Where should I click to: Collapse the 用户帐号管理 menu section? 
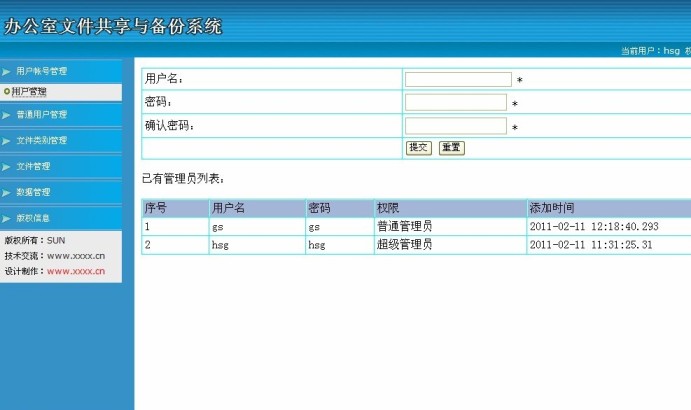coord(42,72)
